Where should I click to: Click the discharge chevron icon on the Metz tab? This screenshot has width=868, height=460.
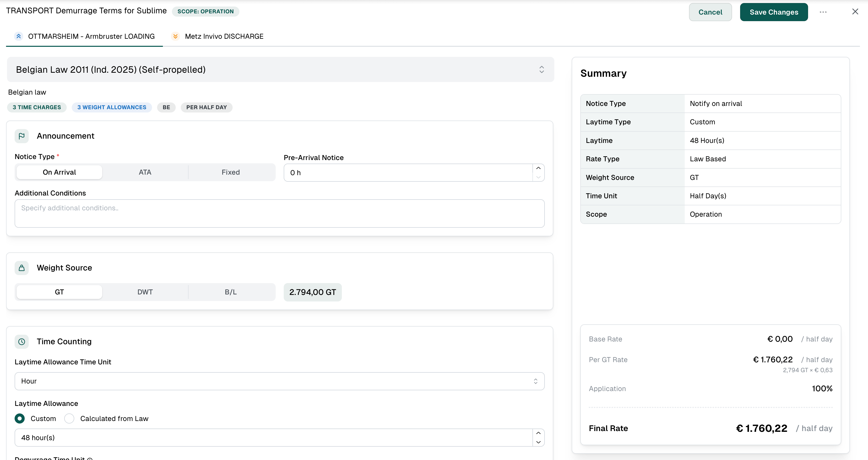click(175, 36)
